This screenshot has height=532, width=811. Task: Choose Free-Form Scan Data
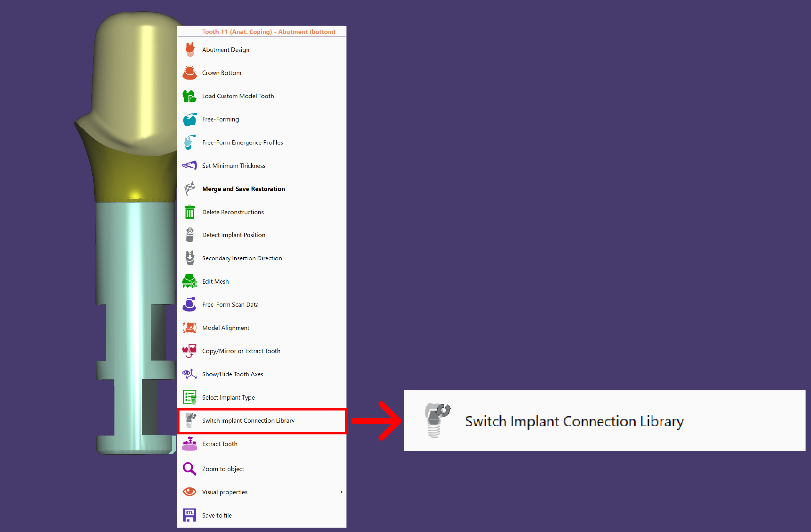click(x=262, y=304)
